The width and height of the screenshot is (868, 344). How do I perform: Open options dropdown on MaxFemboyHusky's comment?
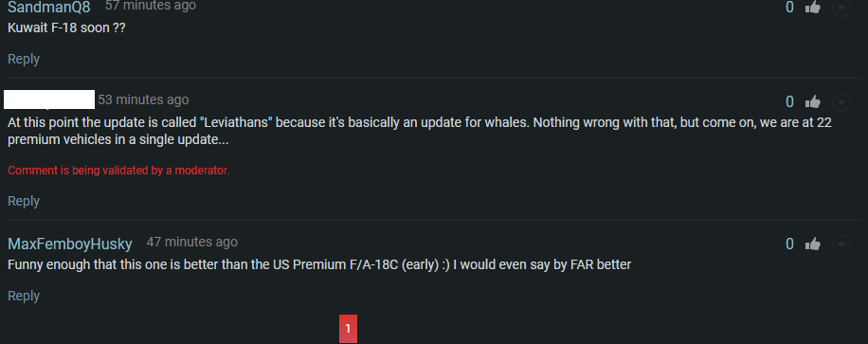pos(841,244)
